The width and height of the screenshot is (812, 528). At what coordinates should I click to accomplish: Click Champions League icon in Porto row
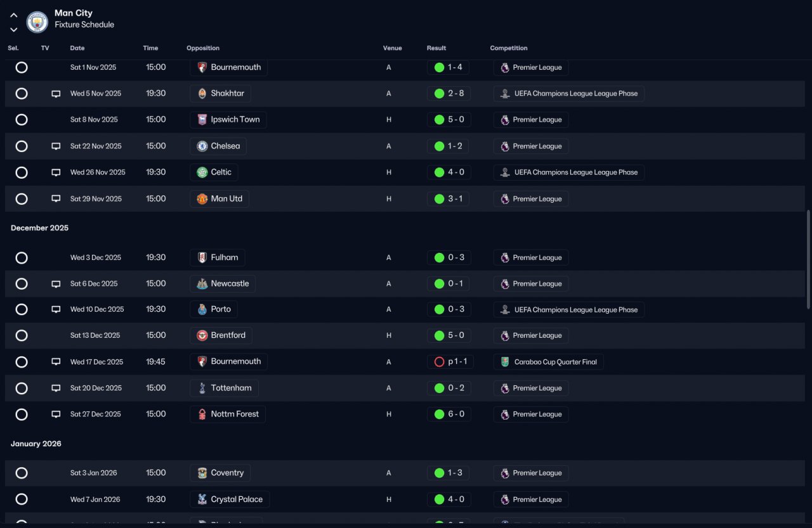504,310
